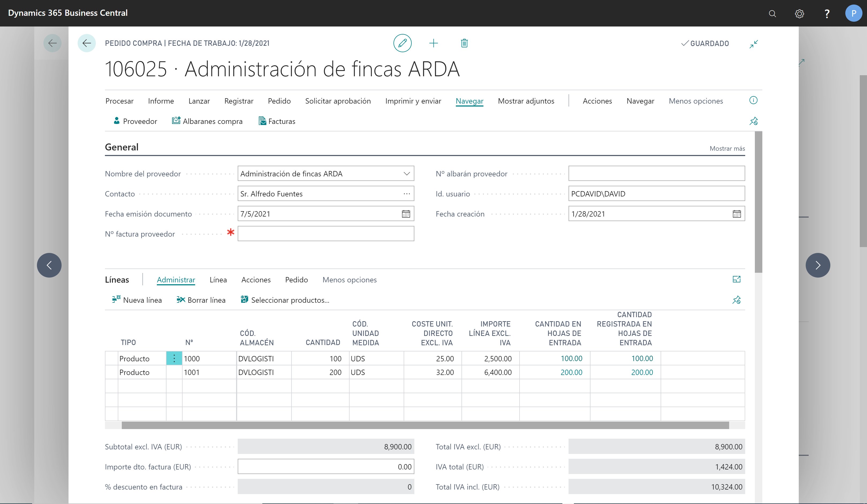Open Acciones menu in Líneas
The width and height of the screenshot is (867, 504).
(x=256, y=280)
